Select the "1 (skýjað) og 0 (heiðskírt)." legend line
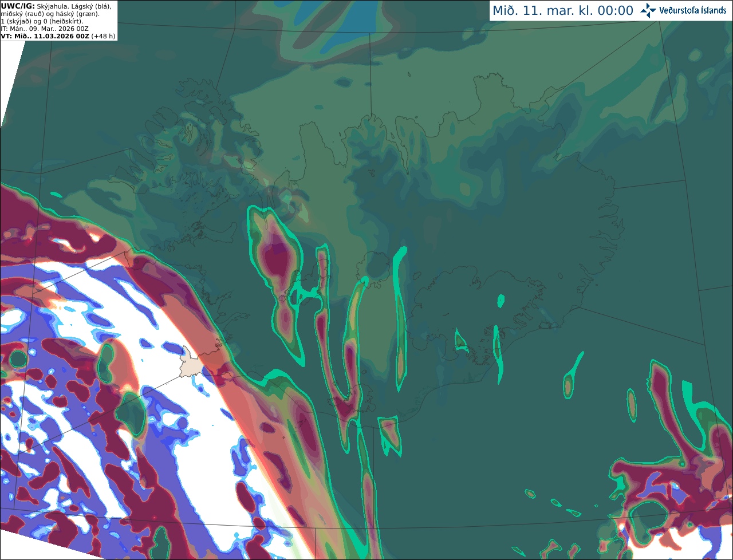Image resolution: width=733 pixels, height=560 pixels. (42, 21)
